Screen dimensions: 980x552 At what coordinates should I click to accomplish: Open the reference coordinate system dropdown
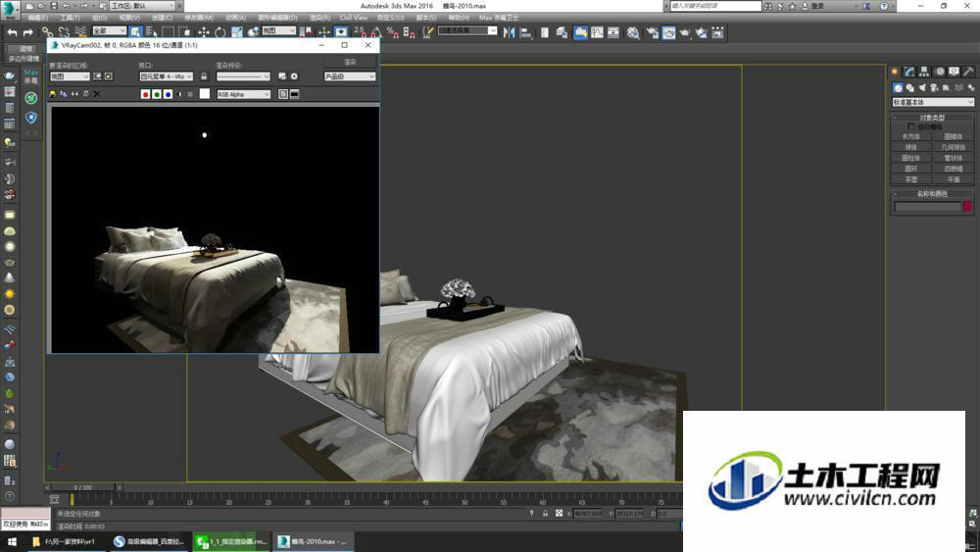click(x=278, y=30)
